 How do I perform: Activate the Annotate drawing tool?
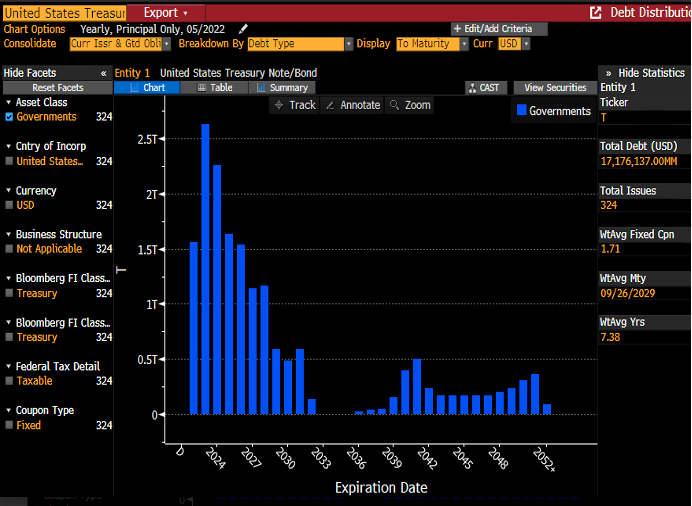point(352,105)
